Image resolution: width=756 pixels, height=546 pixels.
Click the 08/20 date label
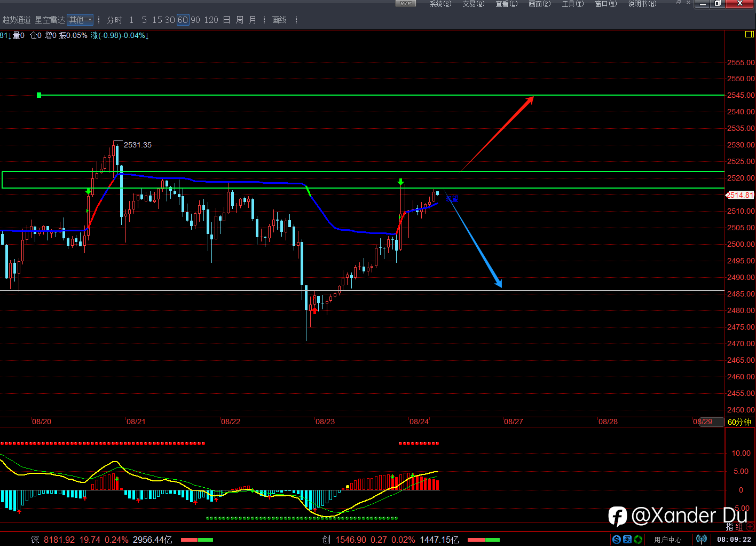coord(42,422)
